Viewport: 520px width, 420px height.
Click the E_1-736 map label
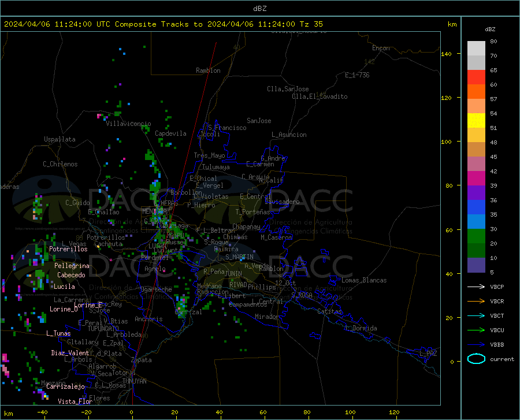[357, 75]
